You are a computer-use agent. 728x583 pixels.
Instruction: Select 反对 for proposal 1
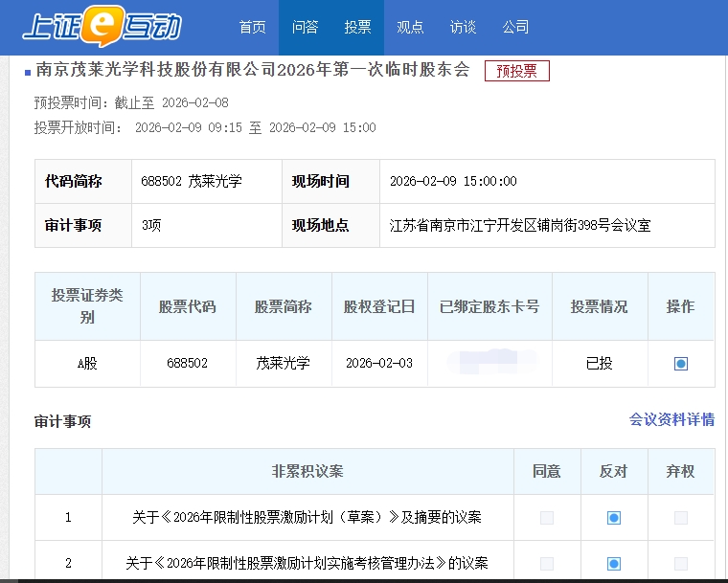click(x=614, y=518)
